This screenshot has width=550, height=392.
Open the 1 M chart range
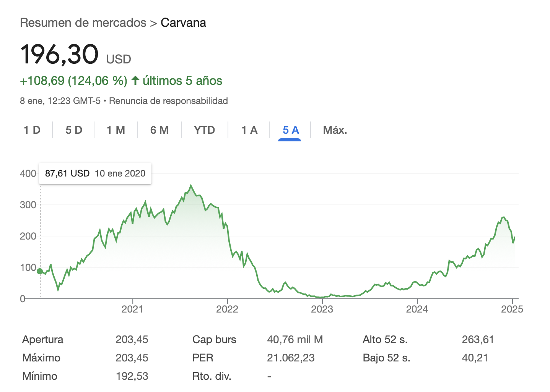coord(116,130)
